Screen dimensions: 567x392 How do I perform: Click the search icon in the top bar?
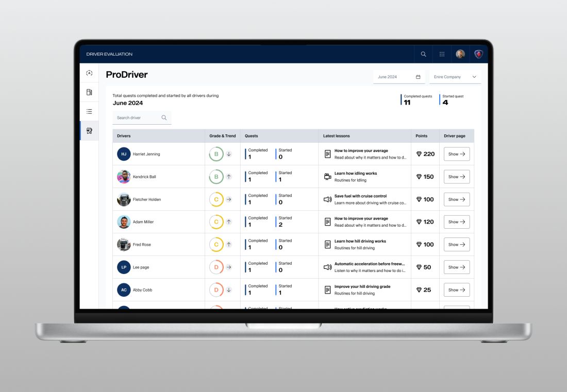pyautogui.click(x=423, y=54)
